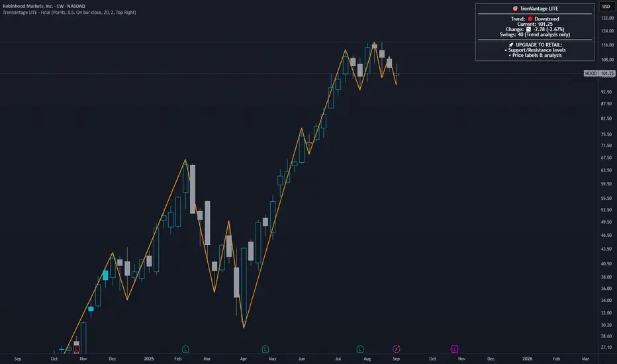Click the 2026 label on the time axis
The image size is (617, 364).
[x=527, y=359]
